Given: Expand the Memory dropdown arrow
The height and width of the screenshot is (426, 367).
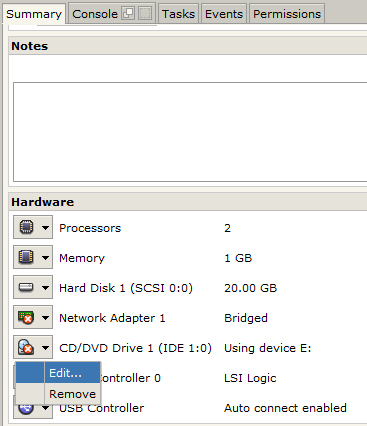Looking at the screenshot, I should pyautogui.click(x=45, y=258).
